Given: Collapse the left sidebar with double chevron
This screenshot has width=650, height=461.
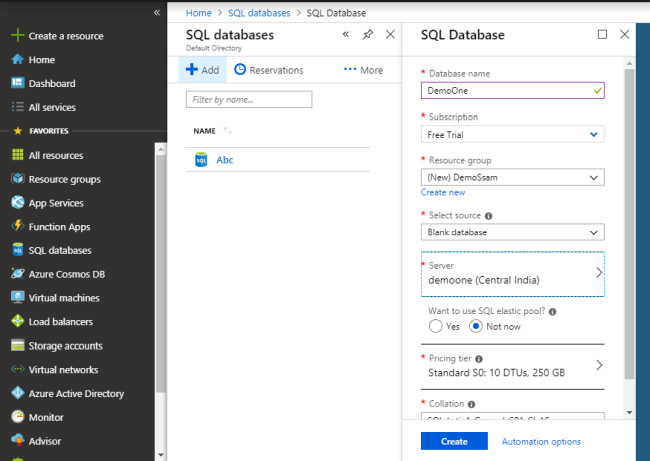Looking at the screenshot, I should 157,12.
